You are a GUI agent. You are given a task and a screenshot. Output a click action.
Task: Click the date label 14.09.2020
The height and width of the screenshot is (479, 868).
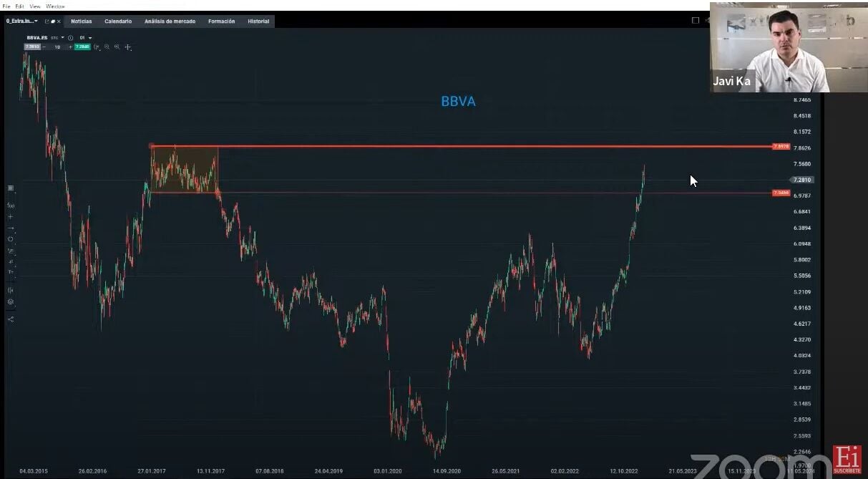pos(446,471)
